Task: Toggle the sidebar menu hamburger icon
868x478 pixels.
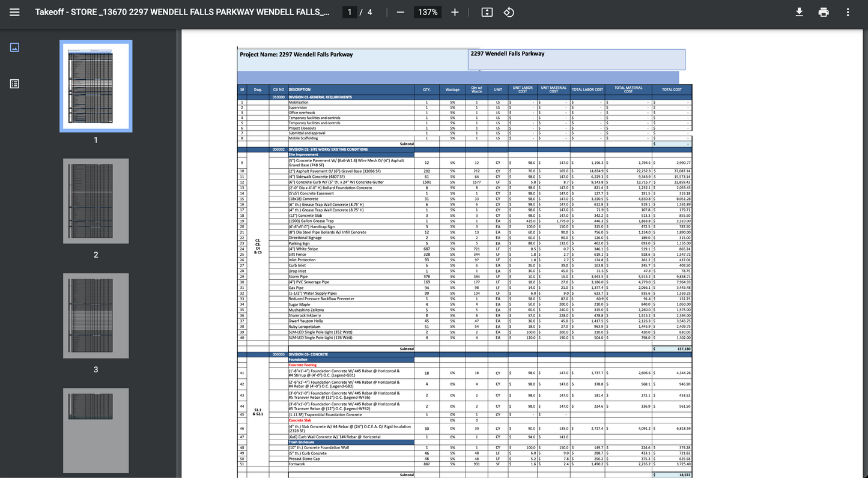Action: 14,12
